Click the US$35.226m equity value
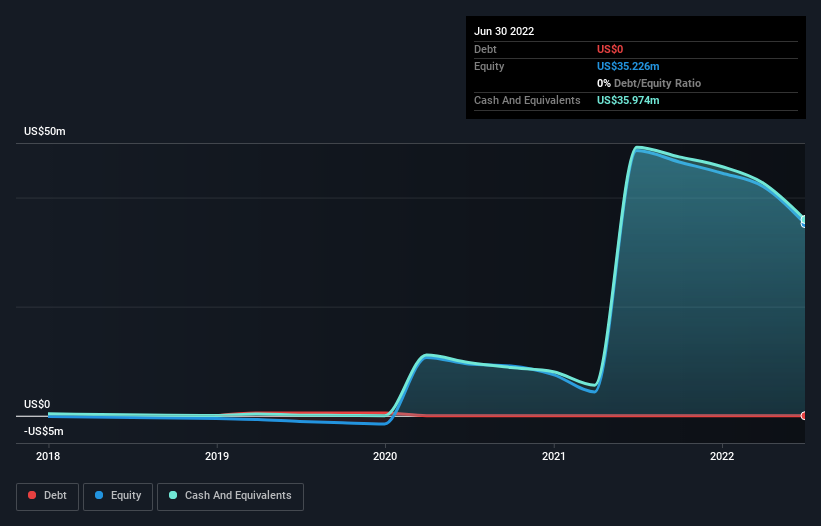Screen dimensions: 821x526 [x=628, y=66]
